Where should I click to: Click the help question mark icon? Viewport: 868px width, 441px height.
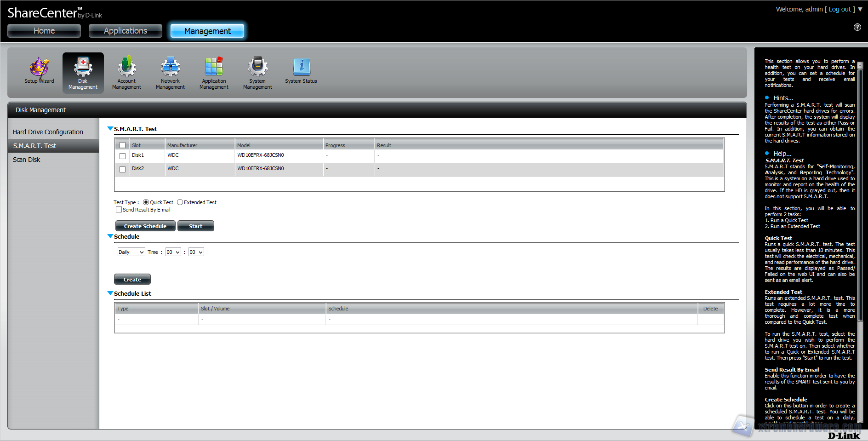tap(857, 27)
